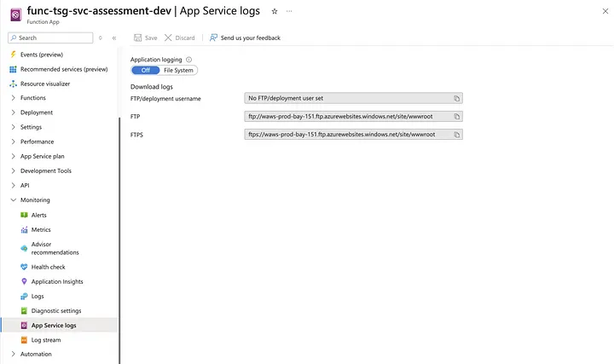
Task: Click the 'FTP/deployment username' label
Action: pyautogui.click(x=165, y=99)
